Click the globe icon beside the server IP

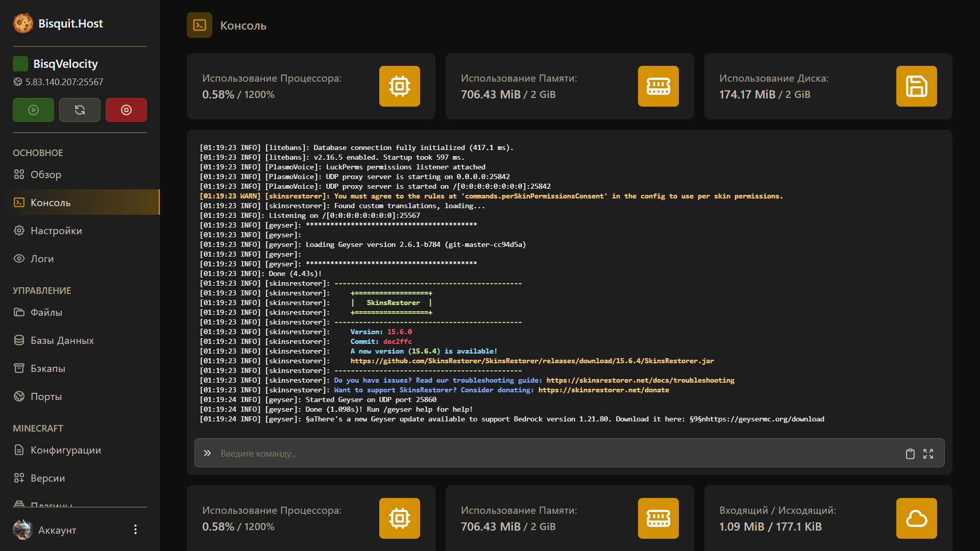pyautogui.click(x=17, y=82)
